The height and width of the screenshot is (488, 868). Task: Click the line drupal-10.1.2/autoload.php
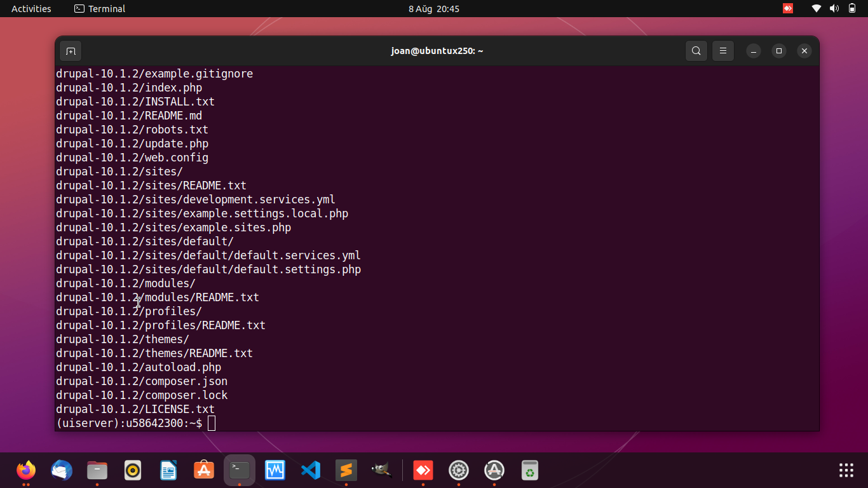point(139,367)
